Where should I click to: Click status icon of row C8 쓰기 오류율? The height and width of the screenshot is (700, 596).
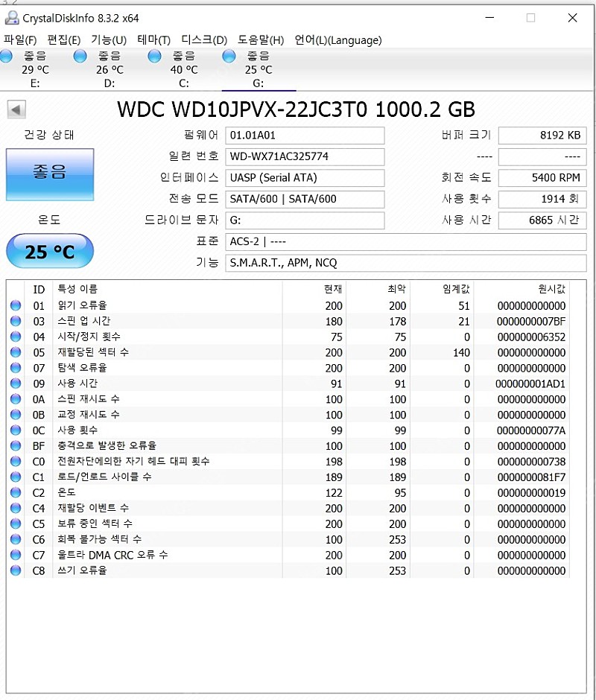tap(16, 570)
